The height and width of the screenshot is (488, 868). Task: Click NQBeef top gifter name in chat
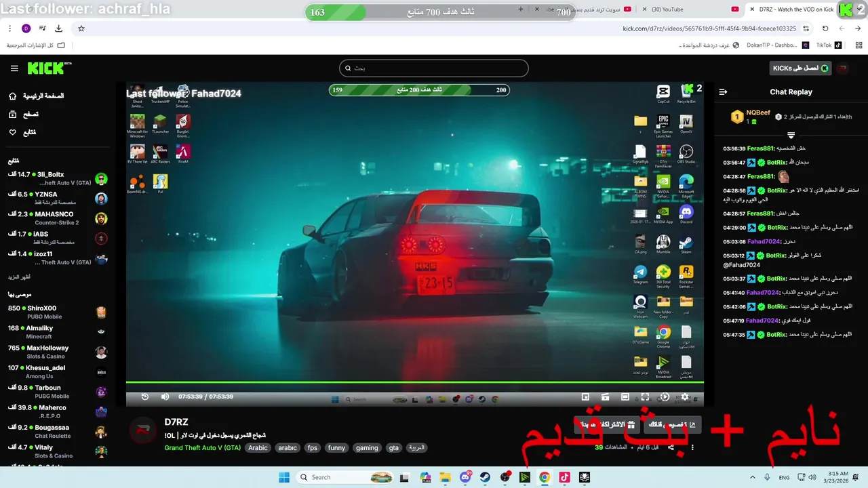(x=758, y=113)
